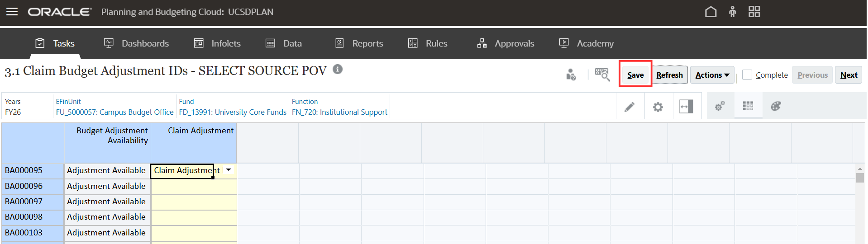Click the pencil edit members icon
This screenshot has width=868, height=244.
(630, 107)
